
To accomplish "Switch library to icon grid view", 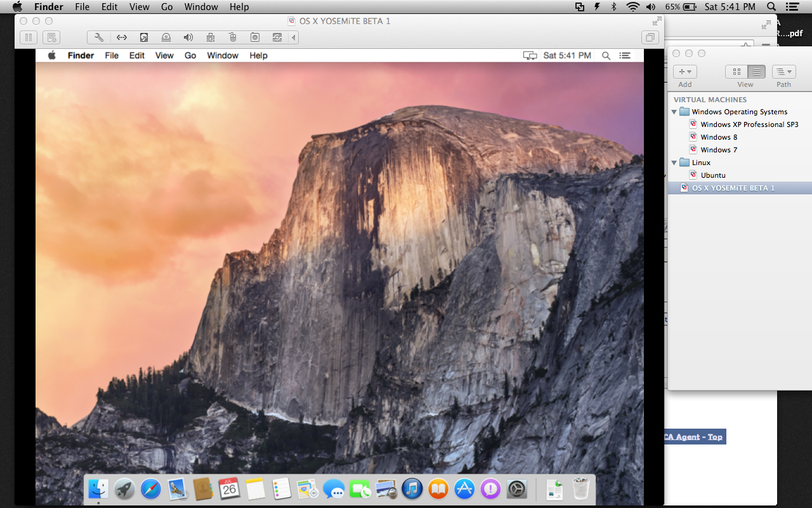I will pos(736,72).
